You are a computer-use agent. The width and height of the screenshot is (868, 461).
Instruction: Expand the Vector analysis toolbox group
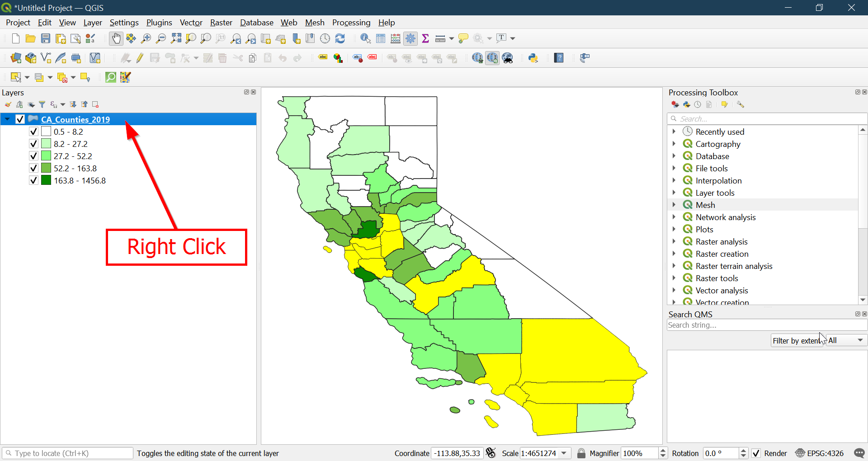(x=674, y=290)
